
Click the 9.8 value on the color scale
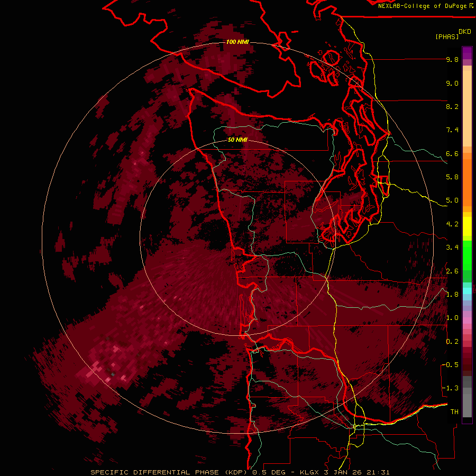click(452, 59)
